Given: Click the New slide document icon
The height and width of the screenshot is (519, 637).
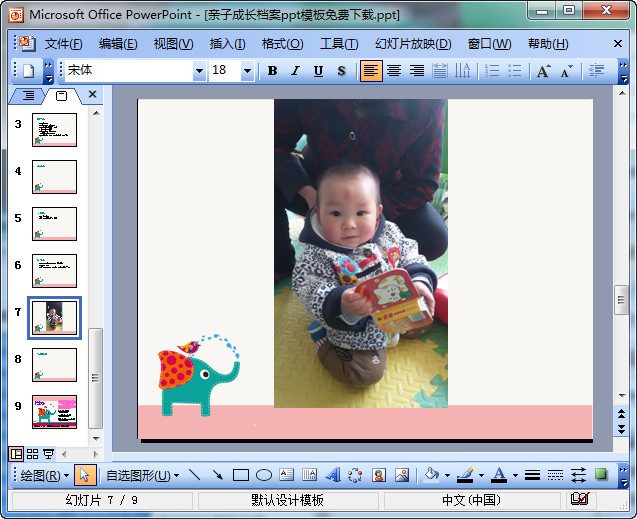Looking at the screenshot, I should coord(28,71).
